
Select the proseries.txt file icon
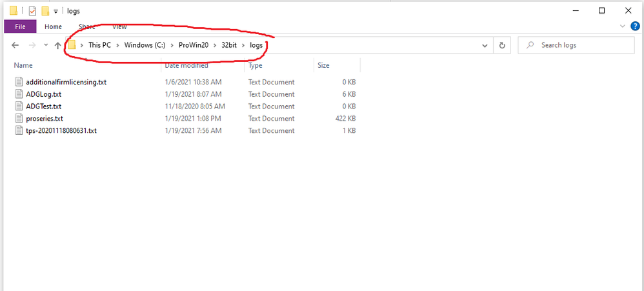click(x=19, y=119)
